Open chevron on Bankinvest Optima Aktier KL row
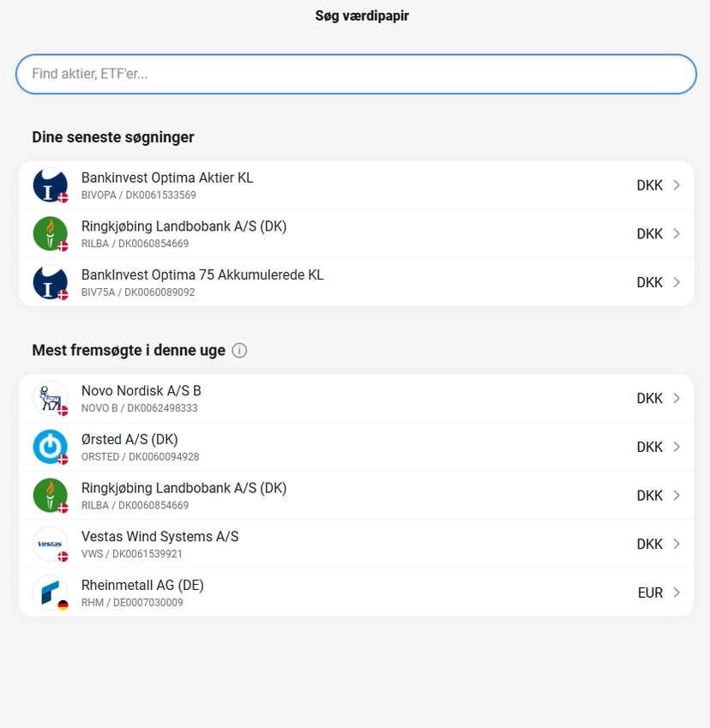The width and height of the screenshot is (710, 728). (x=677, y=185)
